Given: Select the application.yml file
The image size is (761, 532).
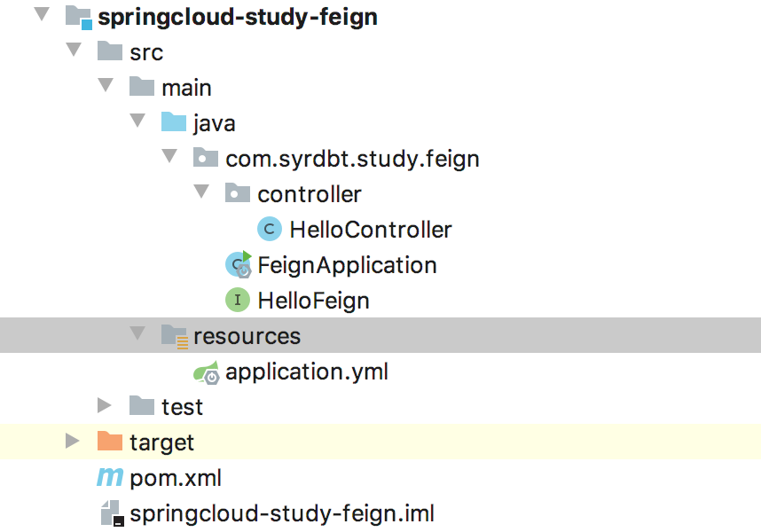Looking at the screenshot, I should point(308,372).
